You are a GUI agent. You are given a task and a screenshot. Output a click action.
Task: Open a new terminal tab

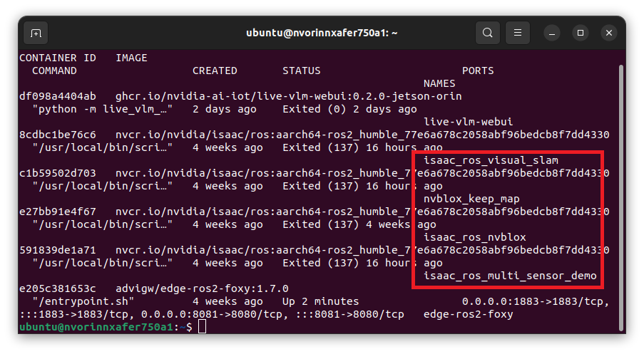click(x=36, y=33)
